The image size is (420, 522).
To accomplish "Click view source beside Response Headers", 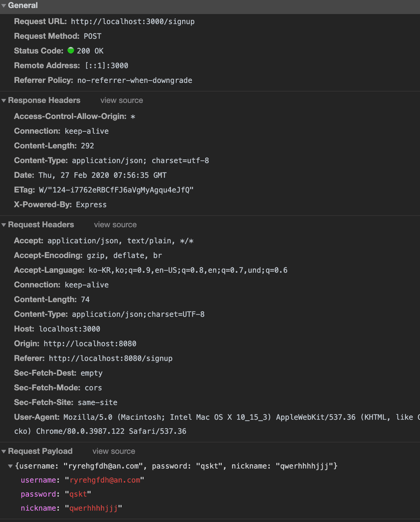I will [122, 101].
